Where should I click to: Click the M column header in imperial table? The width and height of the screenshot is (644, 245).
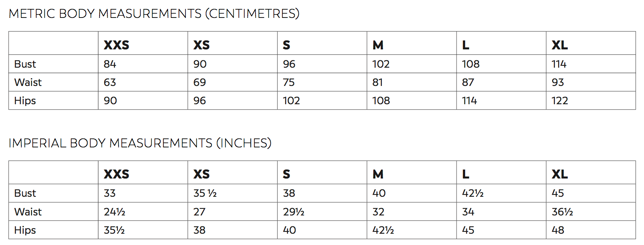tap(378, 174)
